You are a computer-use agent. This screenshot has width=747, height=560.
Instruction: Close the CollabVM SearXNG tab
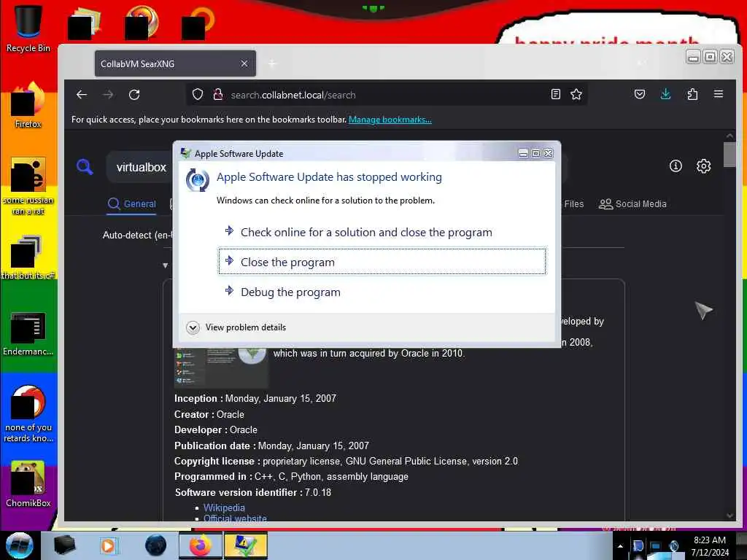[244, 63]
